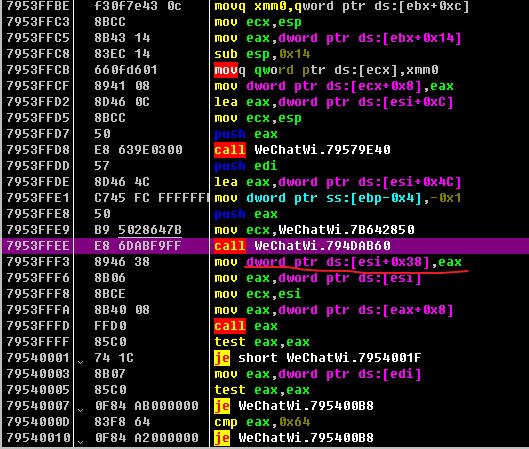Select address 7953FFC3
Screen dimensions: 529x449
click(x=38, y=22)
